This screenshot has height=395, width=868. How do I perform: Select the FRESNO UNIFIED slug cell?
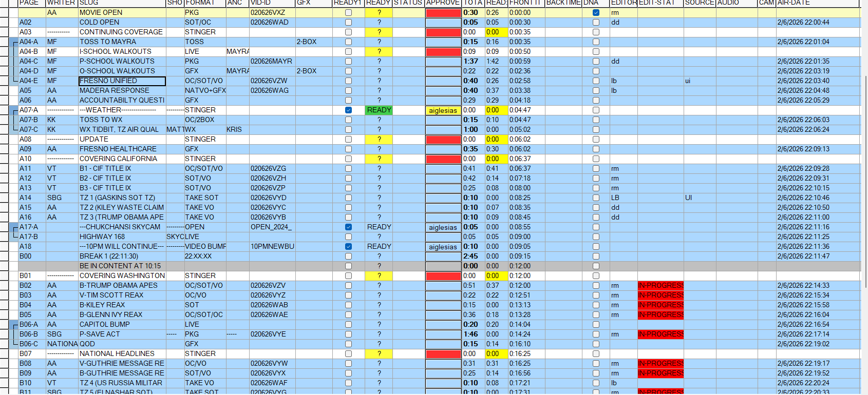point(122,81)
